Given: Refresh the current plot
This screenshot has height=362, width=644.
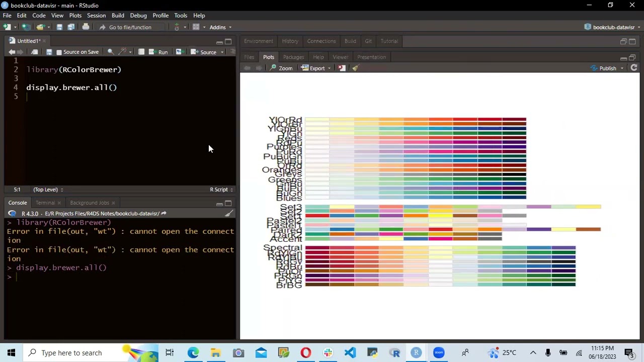Looking at the screenshot, I should pos(634,68).
